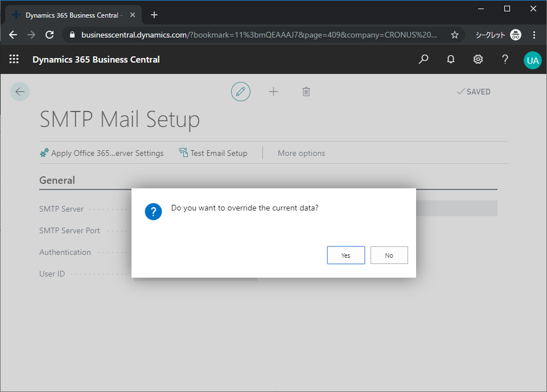The height and width of the screenshot is (392, 547).
Task: Expand More options in action bar
Action: 302,153
